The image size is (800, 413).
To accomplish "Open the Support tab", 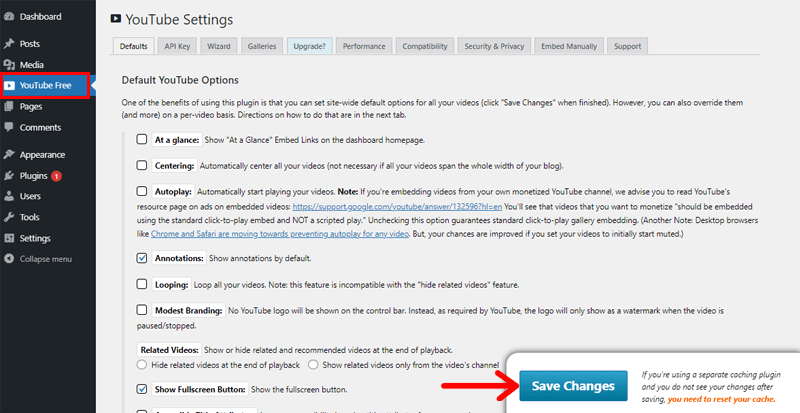I will pyautogui.click(x=628, y=46).
